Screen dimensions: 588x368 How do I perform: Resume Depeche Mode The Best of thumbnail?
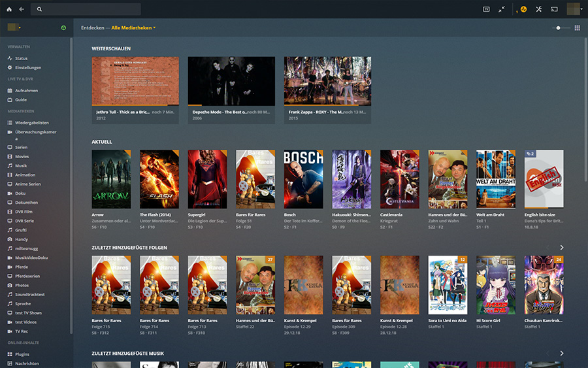pyautogui.click(x=231, y=81)
